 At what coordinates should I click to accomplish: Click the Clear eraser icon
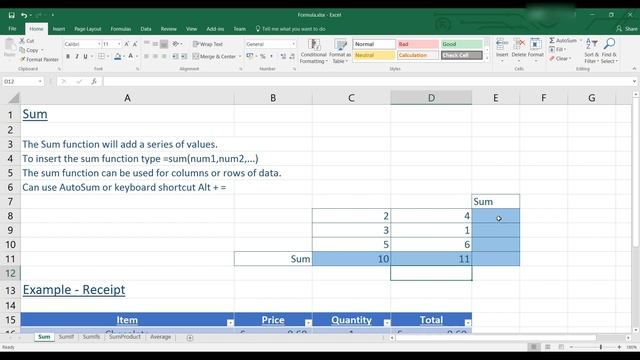pyautogui.click(x=552, y=58)
